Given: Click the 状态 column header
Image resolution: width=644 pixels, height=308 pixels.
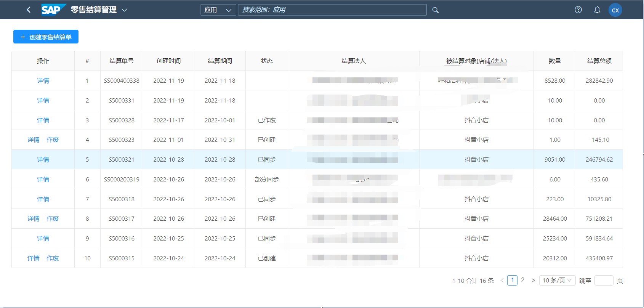Looking at the screenshot, I should click(267, 61).
